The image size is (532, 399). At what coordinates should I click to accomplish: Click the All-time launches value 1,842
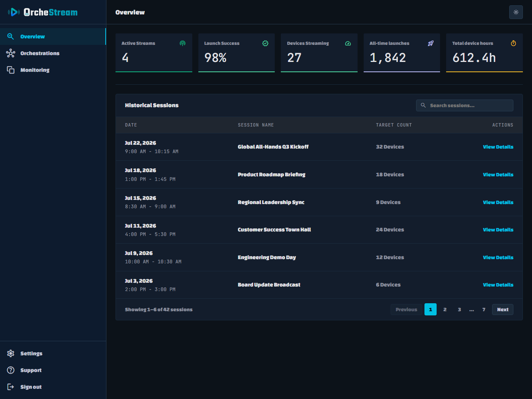tap(388, 58)
